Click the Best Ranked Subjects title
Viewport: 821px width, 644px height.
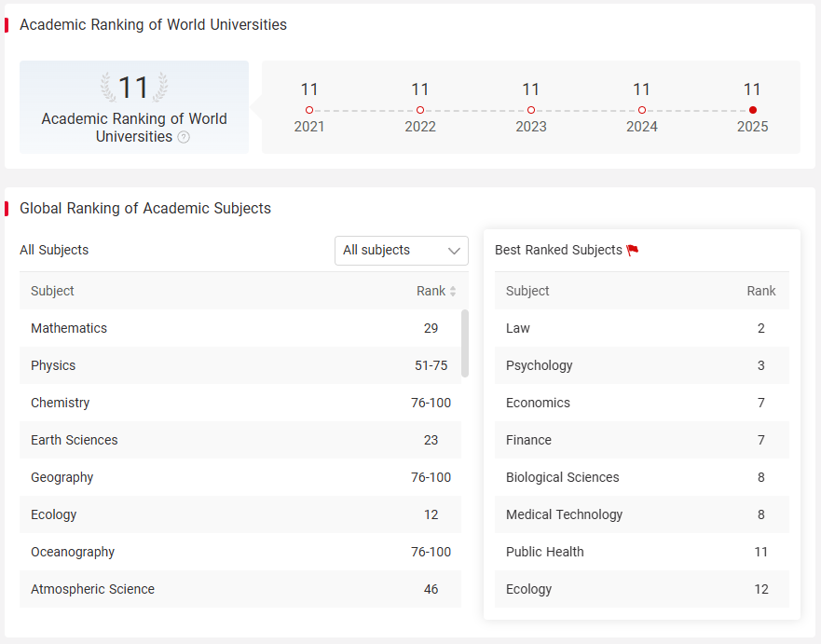coord(558,251)
